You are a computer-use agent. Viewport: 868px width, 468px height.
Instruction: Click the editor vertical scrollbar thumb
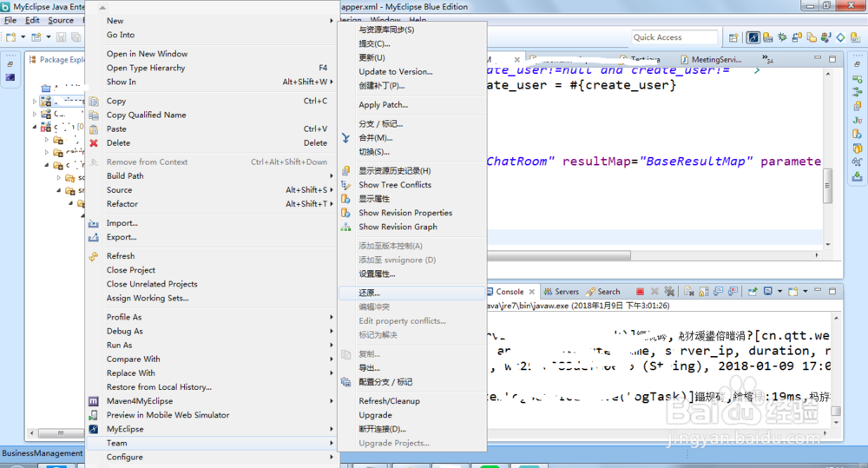827,186
